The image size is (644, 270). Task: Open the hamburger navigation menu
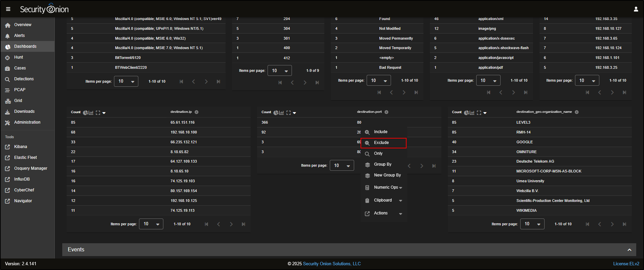(x=8, y=9)
